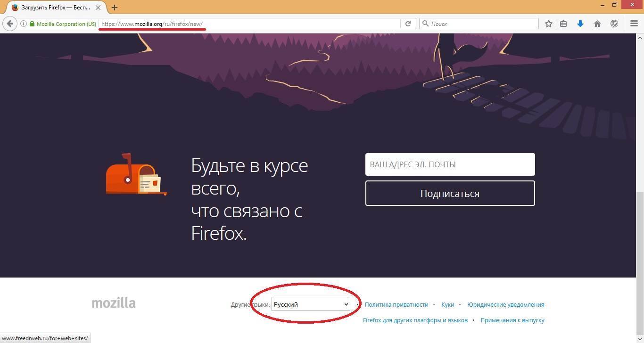This screenshot has width=644, height=343.
Task: Open the Firefox hamburger menu
Action: (x=634, y=24)
